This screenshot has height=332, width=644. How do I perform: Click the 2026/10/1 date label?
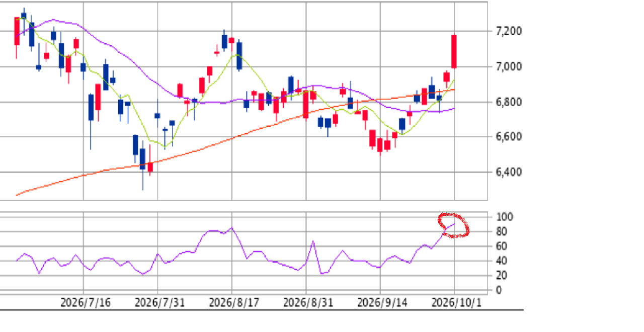tap(457, 303)
